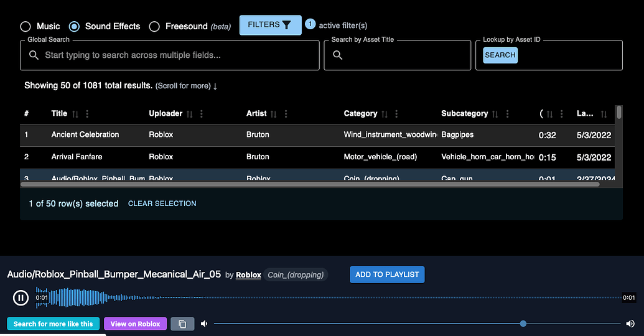Click Search for more like this
This screenshot has height=336, width=644.
pyautogui.click(x=53, y=324)
